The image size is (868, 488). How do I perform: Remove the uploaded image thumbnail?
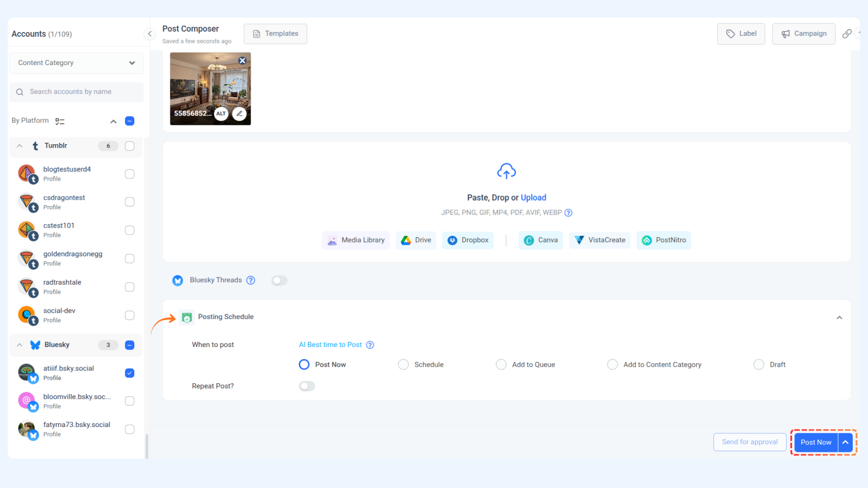tap(242, 61)
